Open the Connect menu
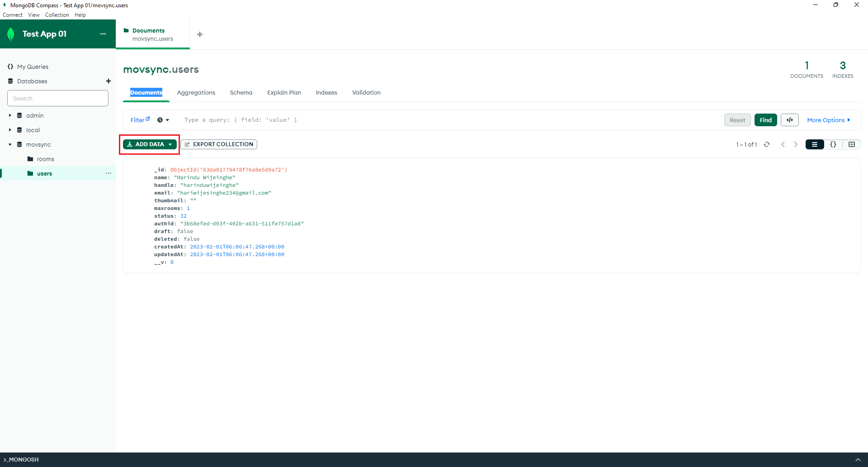The image size is (868, 467). [x=13, y=15]
